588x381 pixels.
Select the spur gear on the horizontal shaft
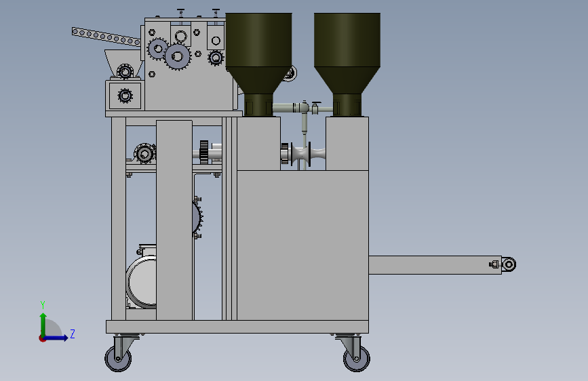click(x=204, y=152)
